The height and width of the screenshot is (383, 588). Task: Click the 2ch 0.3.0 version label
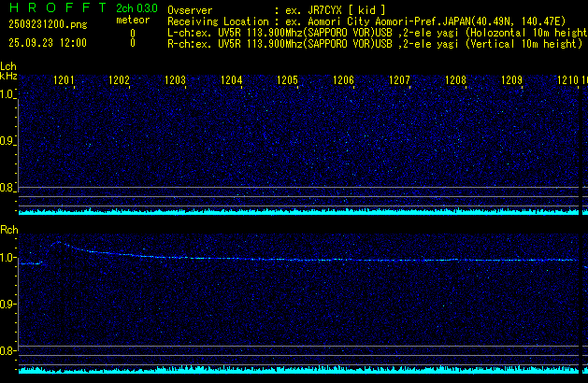coord(136,8)
